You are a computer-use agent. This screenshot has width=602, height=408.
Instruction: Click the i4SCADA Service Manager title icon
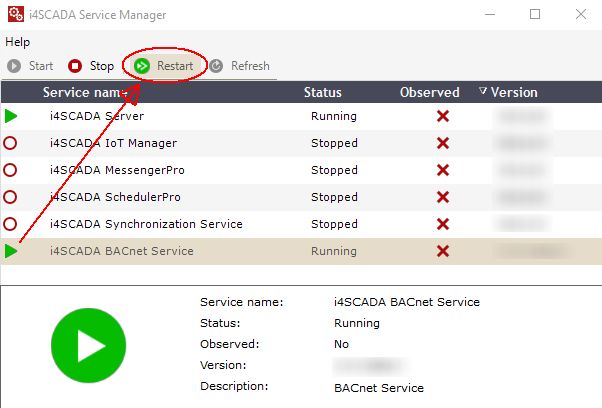[x=16, y=14]
